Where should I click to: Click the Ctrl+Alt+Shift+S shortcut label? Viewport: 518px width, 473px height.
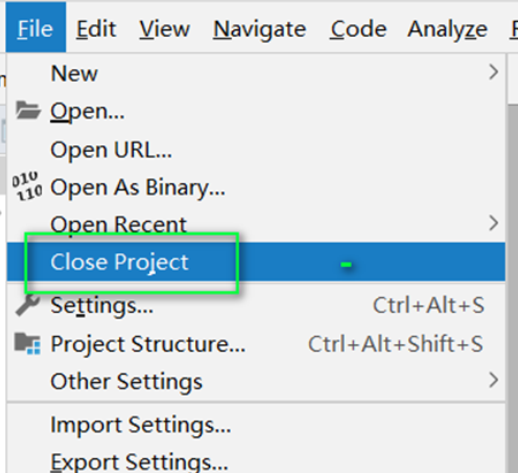point(396,344)
